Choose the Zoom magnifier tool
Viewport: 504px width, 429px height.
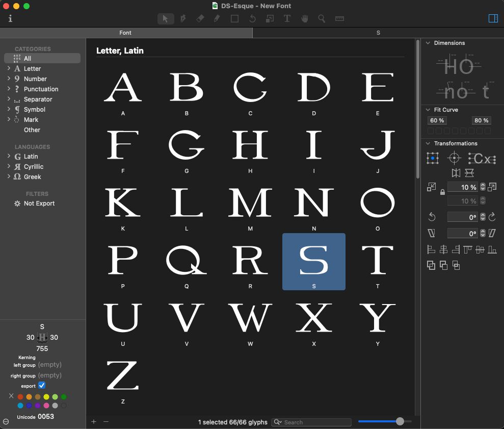tap(322, 19)
